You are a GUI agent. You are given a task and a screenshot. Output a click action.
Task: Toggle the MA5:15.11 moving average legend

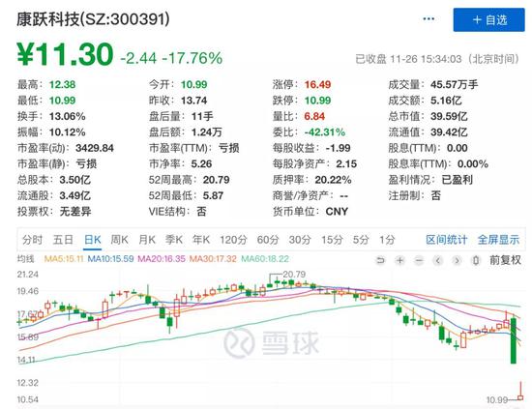[x=64, y=259]
